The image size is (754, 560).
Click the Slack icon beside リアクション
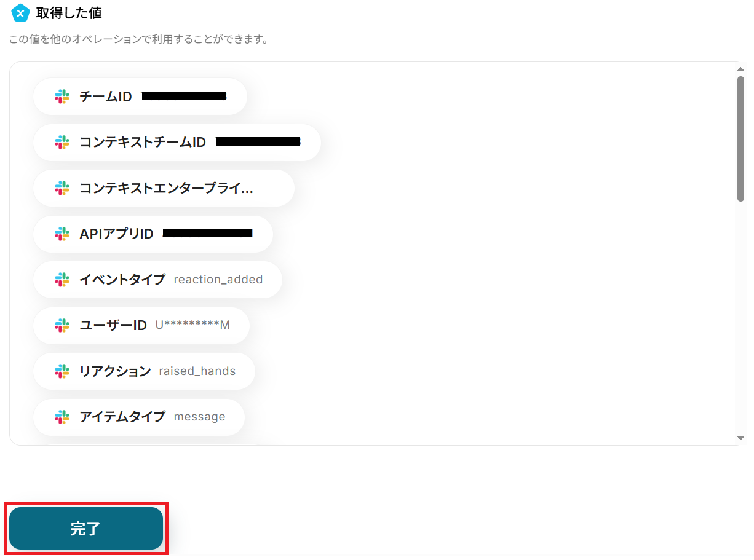point(62,371)
